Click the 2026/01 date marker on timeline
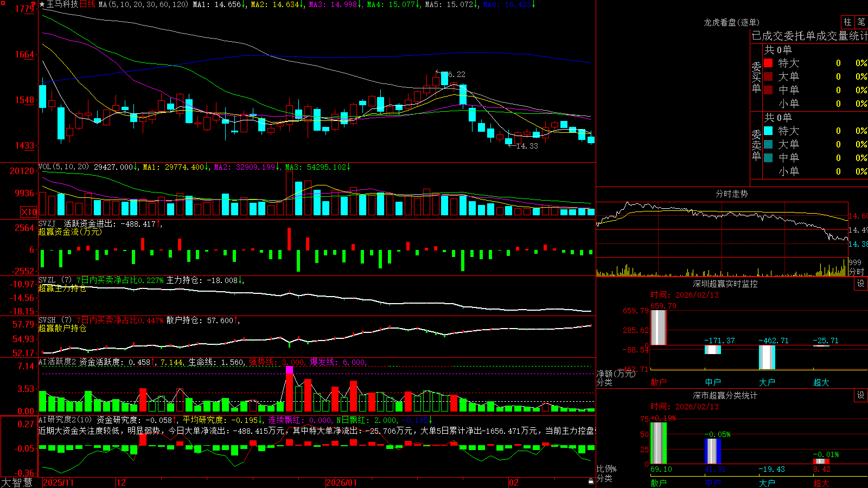This screenshot has height=488, width=868. (341, 483)
